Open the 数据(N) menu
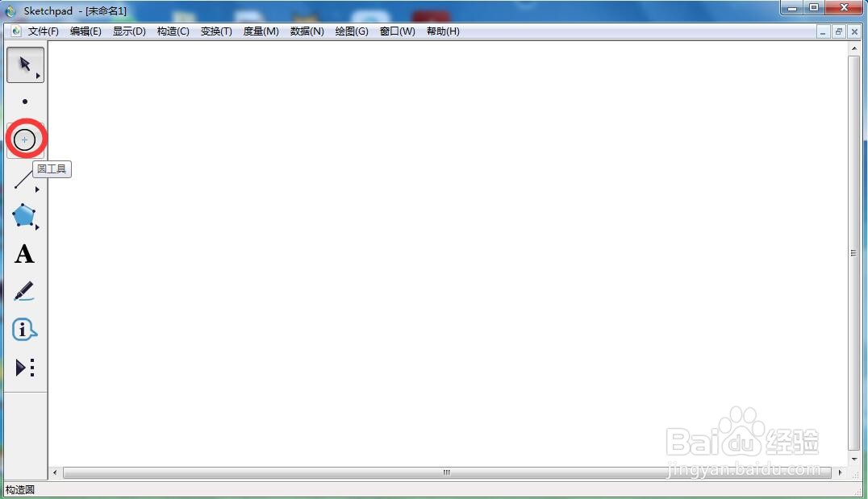 pos(307,31)
